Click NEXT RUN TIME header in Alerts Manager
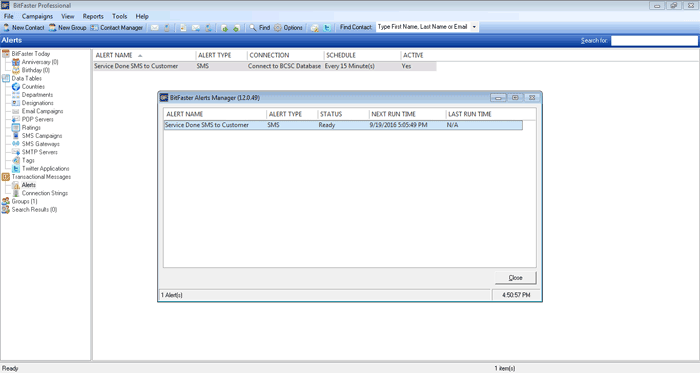The height and width of the screenshot is (373, 700). (407, 114)
